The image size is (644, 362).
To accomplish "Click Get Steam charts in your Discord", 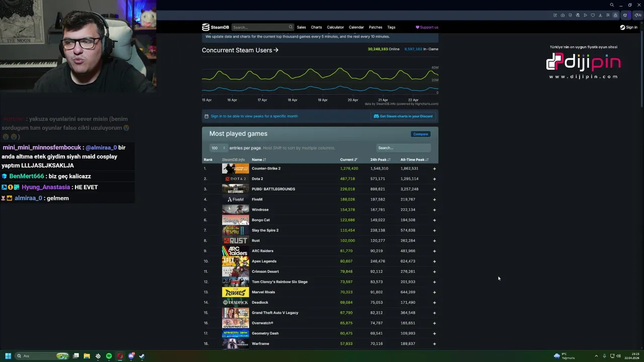I will 403,116.
